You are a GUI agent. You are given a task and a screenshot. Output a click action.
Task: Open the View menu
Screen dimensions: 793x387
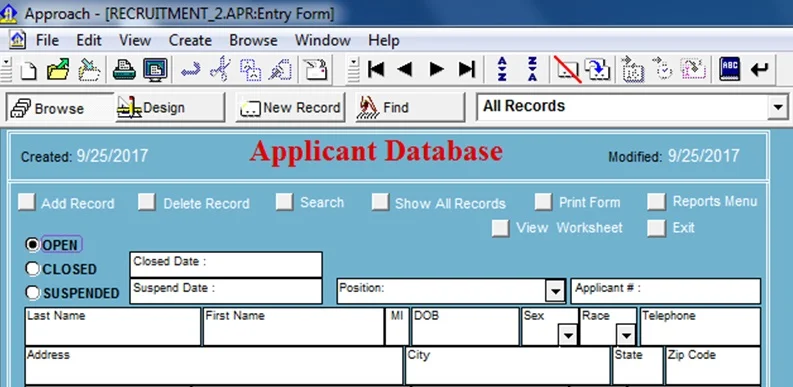tap(135, 40)
